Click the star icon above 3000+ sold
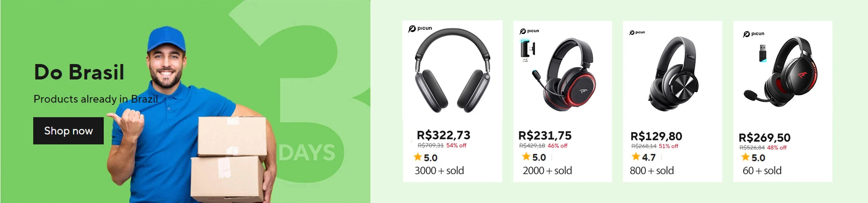This screenshot has height=203, width=868. tap(418, 157)
